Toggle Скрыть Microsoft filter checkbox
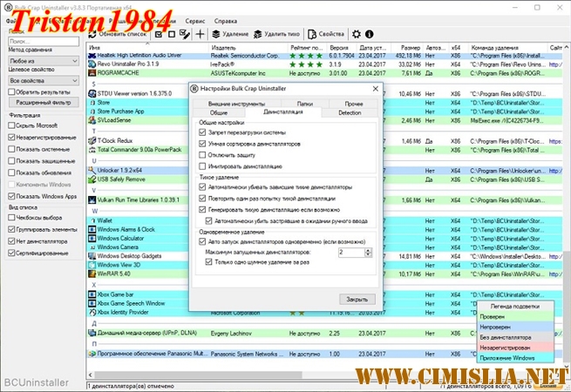This screenshot has height=392, width=571. 11,125
